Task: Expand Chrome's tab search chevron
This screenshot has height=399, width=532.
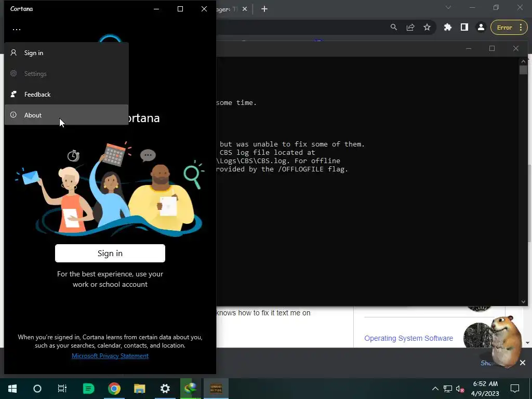Action: point(448,7)
